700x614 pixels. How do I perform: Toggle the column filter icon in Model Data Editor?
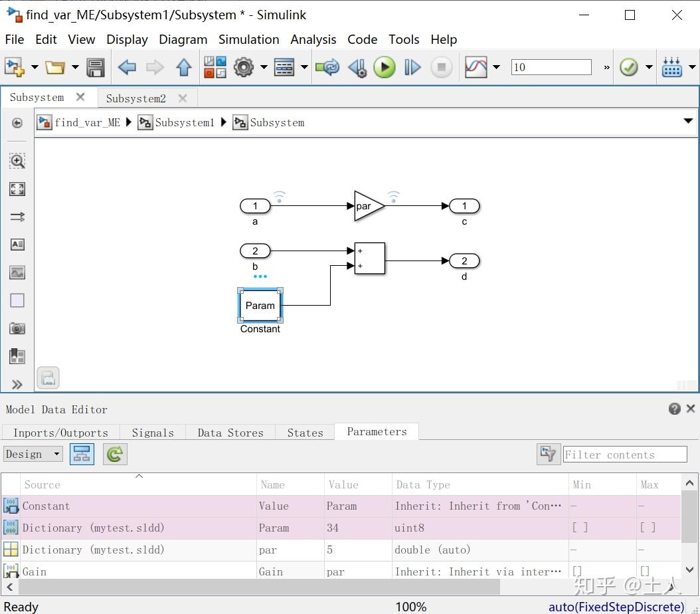pyautogui.click(x=547, y=454)
